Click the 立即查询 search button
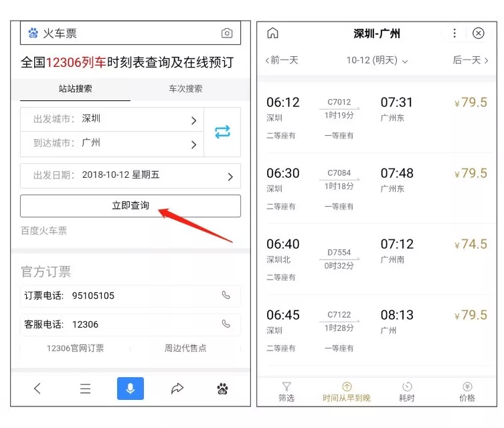Screen dimensions: 504x428 [131, 206]
